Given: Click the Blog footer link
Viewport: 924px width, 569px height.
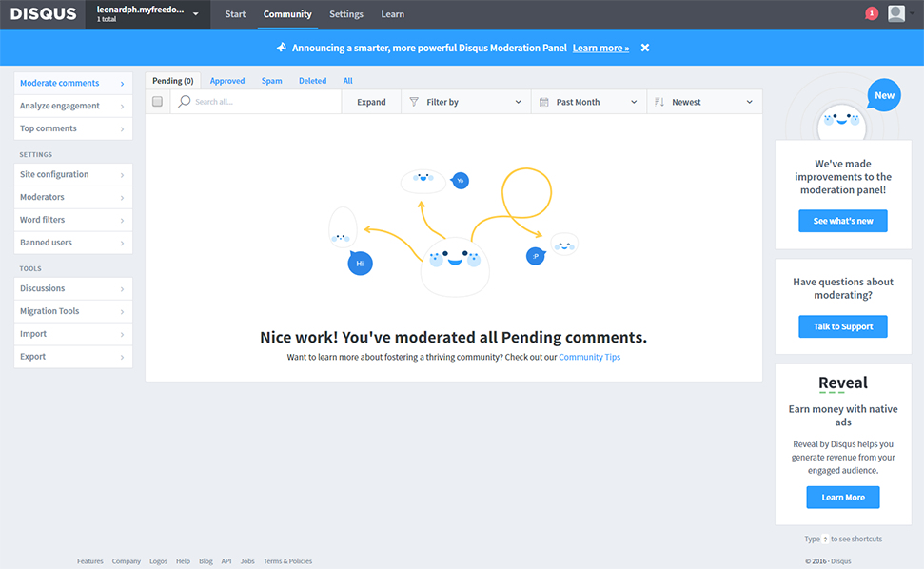Looking at the screenshot, I should click(x=206, y=561).
